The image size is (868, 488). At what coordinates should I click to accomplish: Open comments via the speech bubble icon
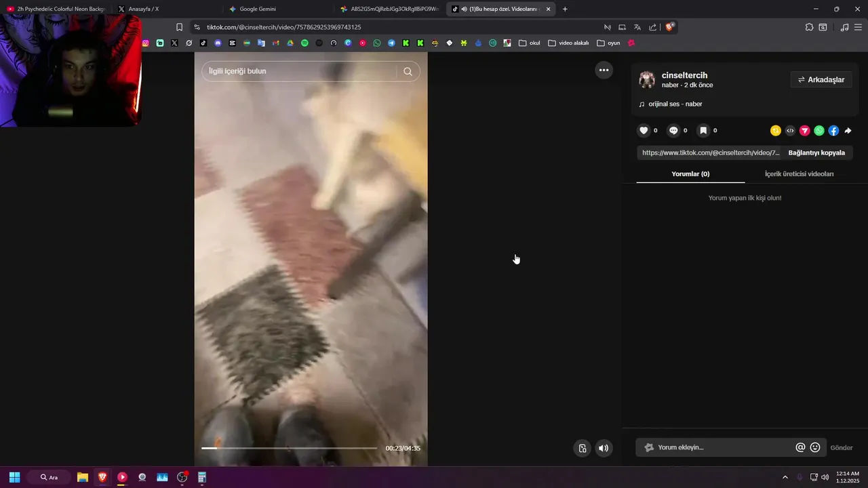(673, 131)
